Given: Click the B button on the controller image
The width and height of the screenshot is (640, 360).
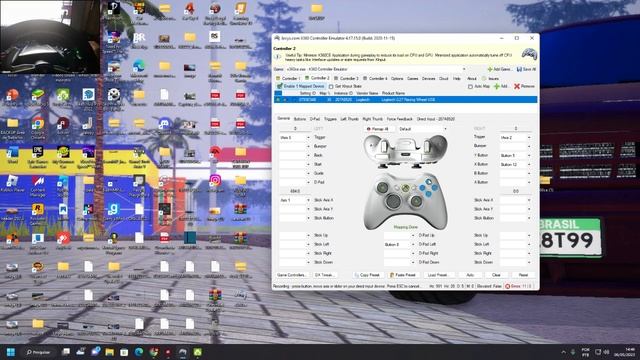Looking at the screenshot, I should point(435,188).
